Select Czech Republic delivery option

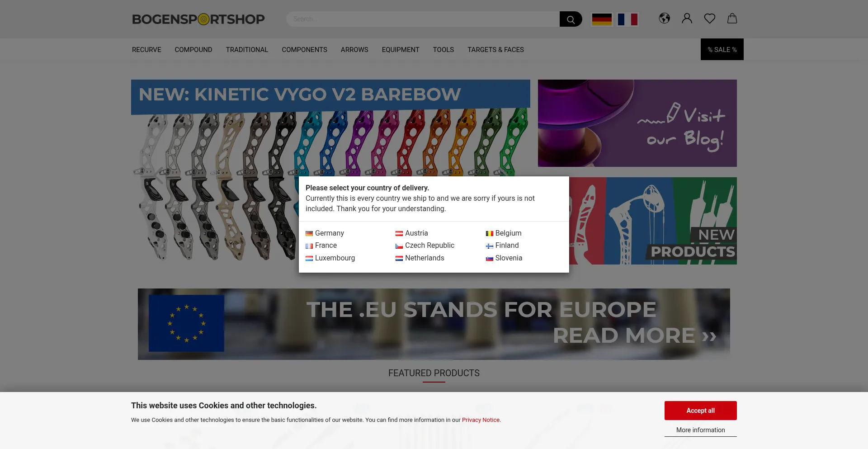[425, 246]
